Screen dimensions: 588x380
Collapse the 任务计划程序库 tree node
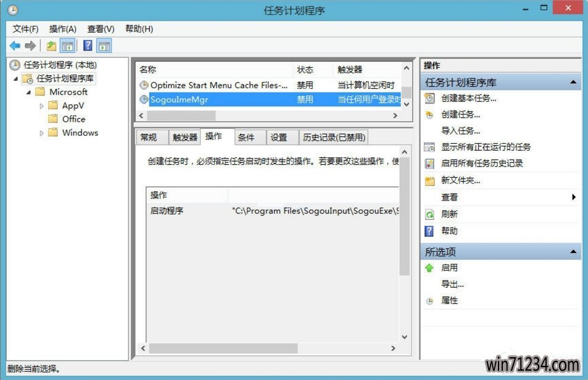coord(16,79)
